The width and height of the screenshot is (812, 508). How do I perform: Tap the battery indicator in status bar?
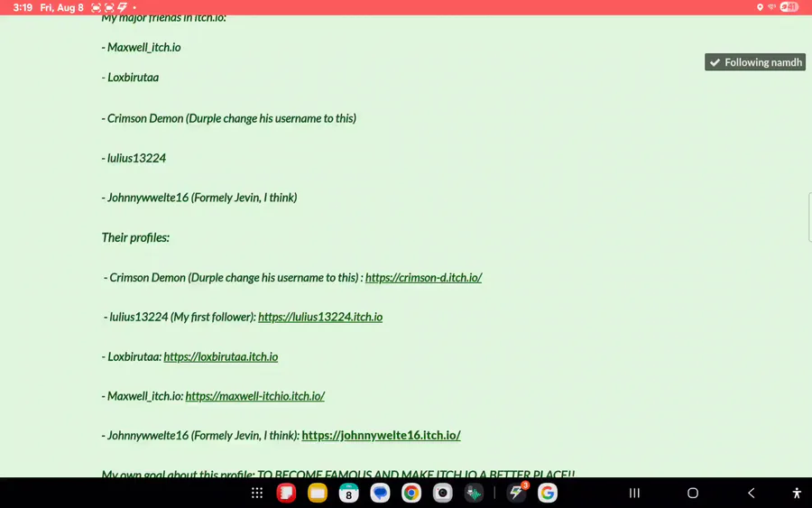click(789, 7)
